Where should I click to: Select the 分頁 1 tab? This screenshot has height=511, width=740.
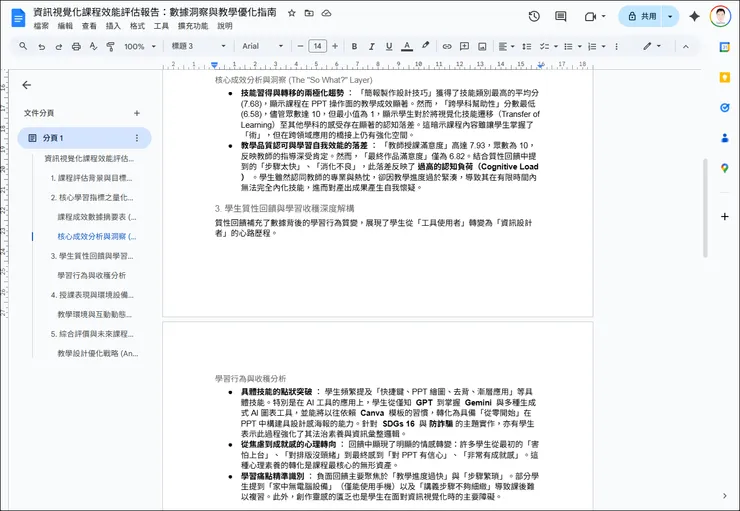coord(84,138)
